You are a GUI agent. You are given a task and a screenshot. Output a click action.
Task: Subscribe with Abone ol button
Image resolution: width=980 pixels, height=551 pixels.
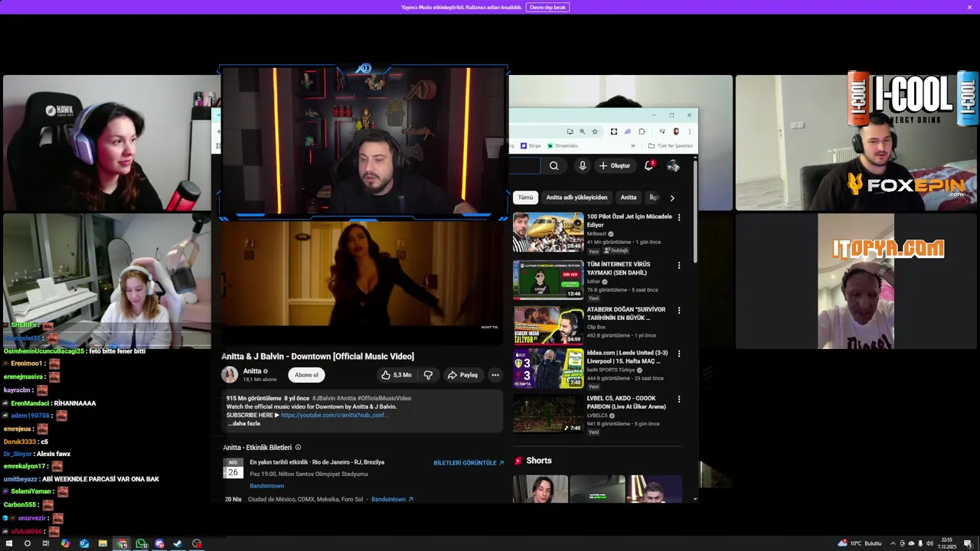tap(306, 375)
